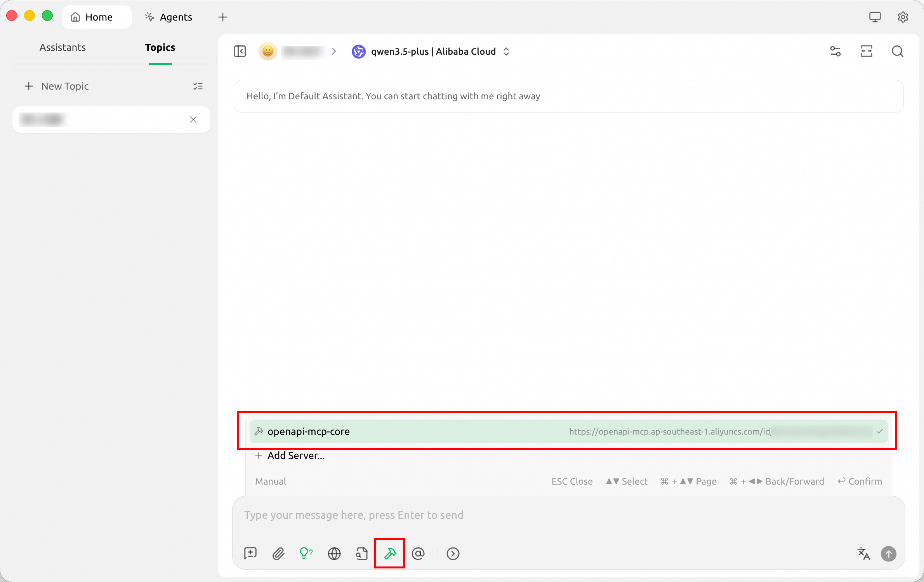Switch to the Assistants tab
Image resolution: width=924 pixels, height=582 pixels.
coord(63,47)
